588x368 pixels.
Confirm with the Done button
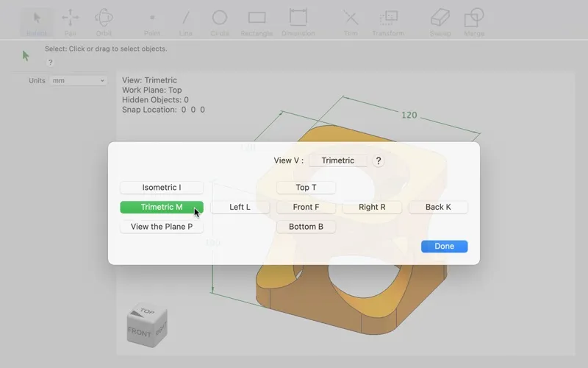[445, 247]
